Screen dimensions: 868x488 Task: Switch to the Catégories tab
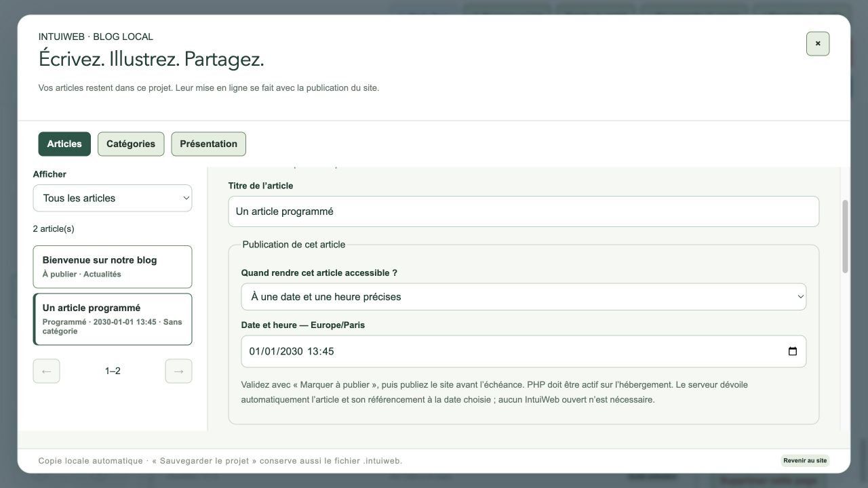click(131, 144)
